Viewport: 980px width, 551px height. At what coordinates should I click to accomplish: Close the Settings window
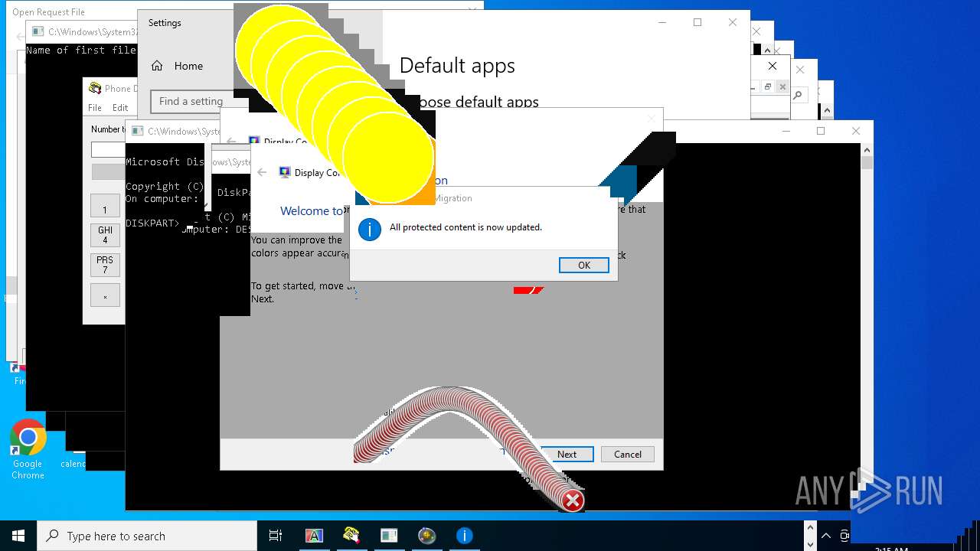tap(733, 23)
